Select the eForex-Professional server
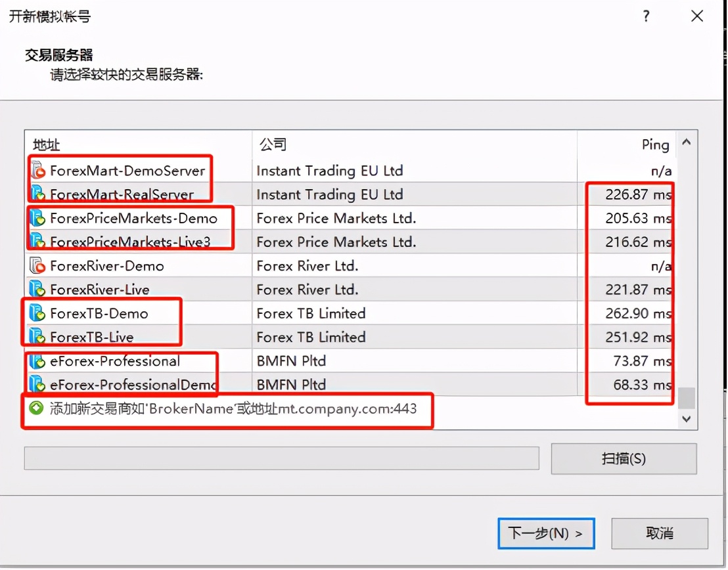The image size is (728, 570). [x=115, y=361]
